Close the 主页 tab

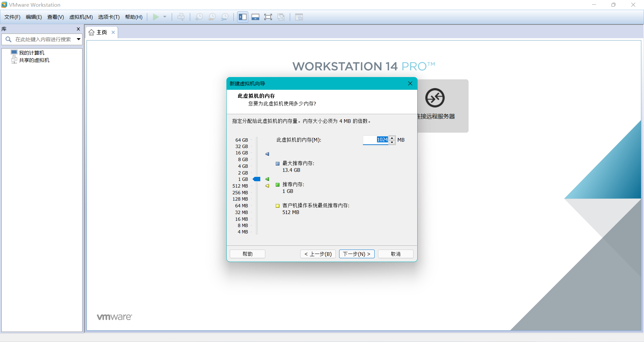coord(113,32)
